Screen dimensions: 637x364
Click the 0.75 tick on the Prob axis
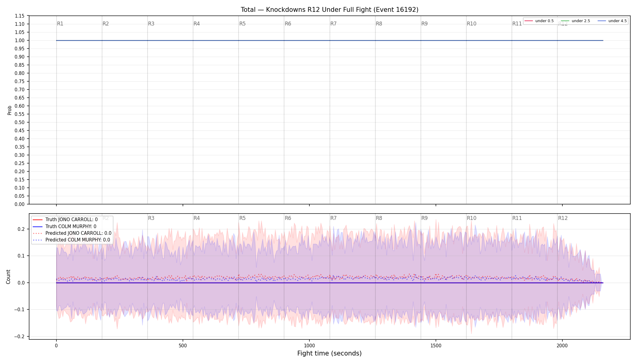point(20,81)
